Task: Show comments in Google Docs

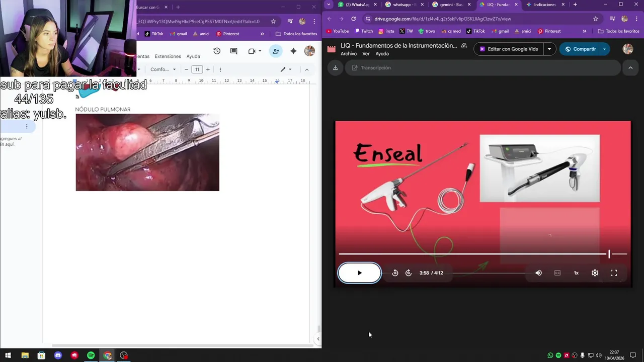Action: point(234,51)
